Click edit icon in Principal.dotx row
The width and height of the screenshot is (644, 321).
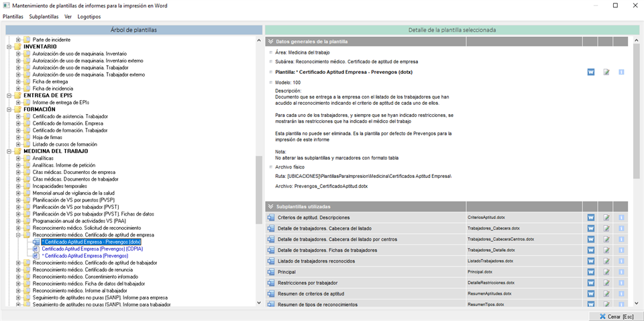click(606, 272)
